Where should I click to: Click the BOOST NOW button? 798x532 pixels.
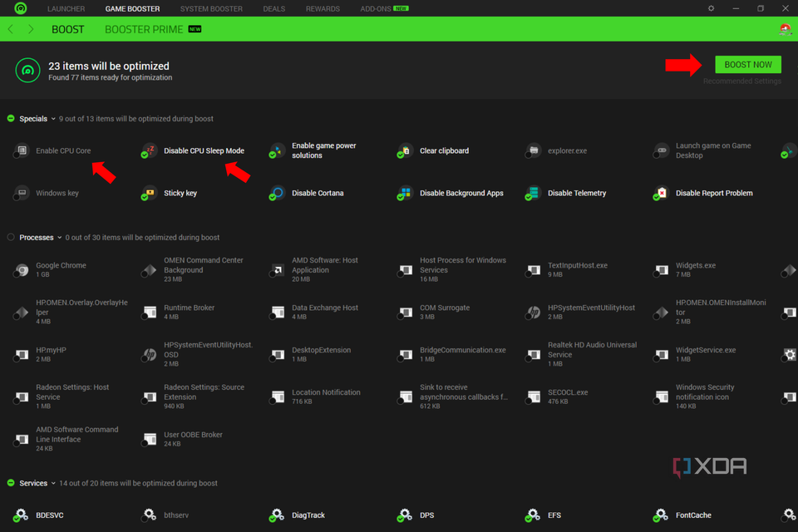click(747, 64)
